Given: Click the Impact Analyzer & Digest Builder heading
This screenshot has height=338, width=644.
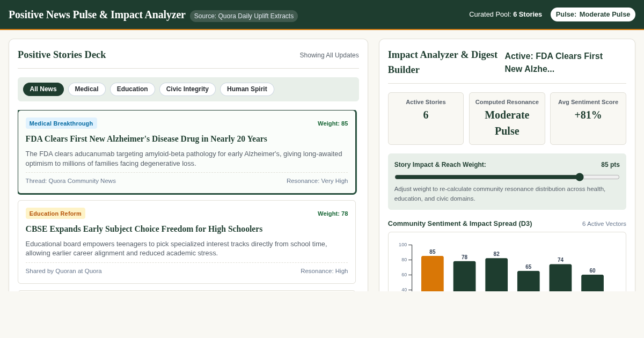Looking at the screenshot, I should (443, 62).
